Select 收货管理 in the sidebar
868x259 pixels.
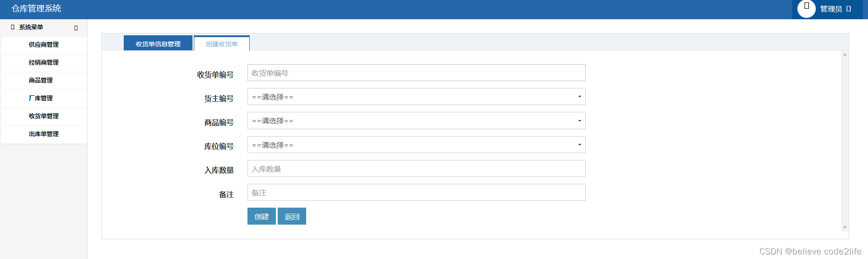44,116
